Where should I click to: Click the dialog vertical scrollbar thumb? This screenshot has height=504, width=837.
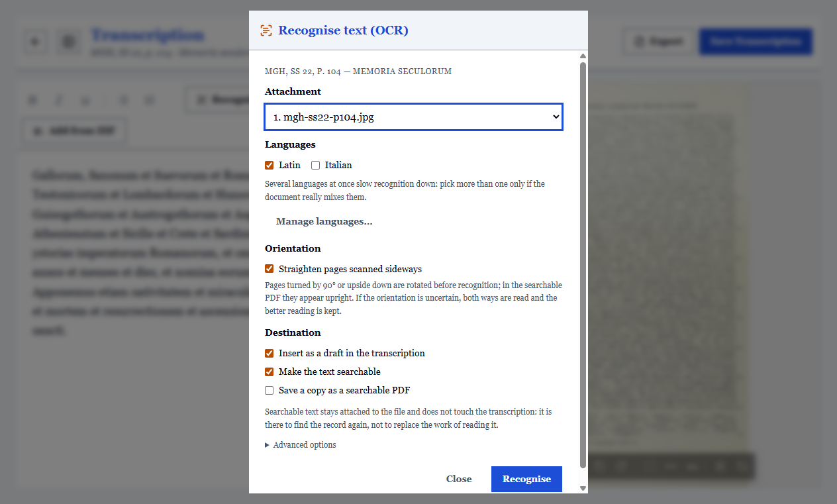click(x=583, y=265)
